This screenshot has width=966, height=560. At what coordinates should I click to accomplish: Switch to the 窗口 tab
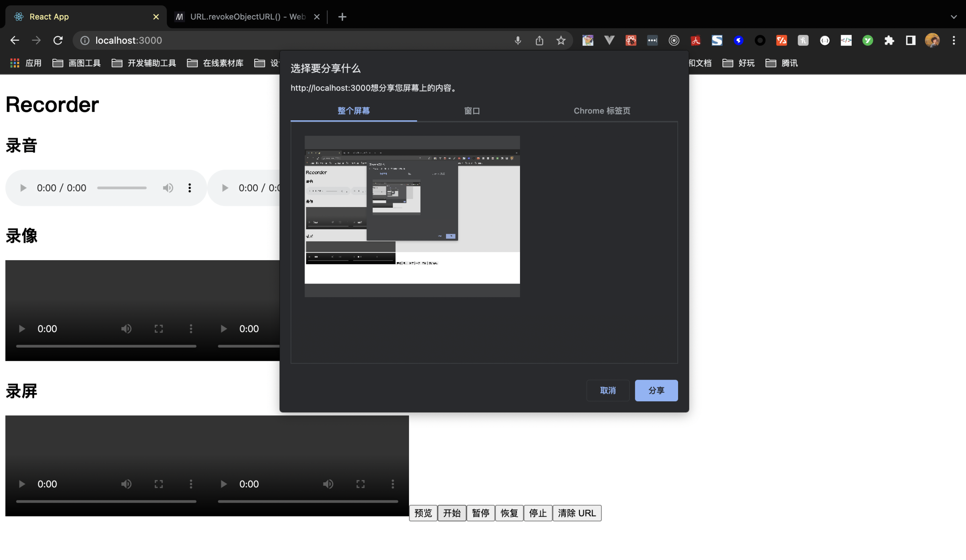coord(472,111)
